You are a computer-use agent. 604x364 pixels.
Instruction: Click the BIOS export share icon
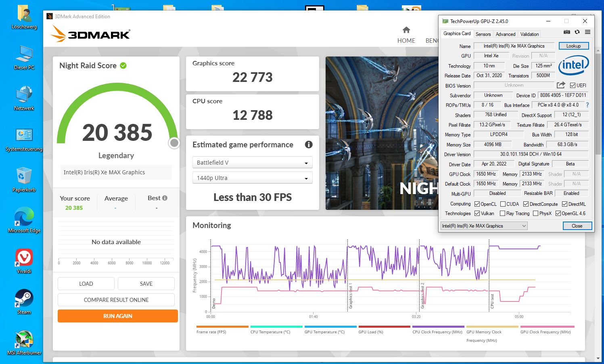(x=561, y=85)
